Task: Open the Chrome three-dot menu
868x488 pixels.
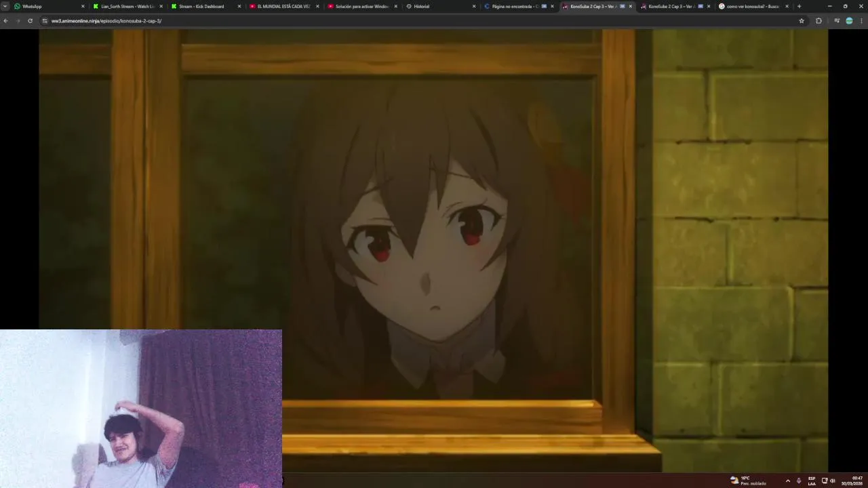Action: (x=861, y=21)
